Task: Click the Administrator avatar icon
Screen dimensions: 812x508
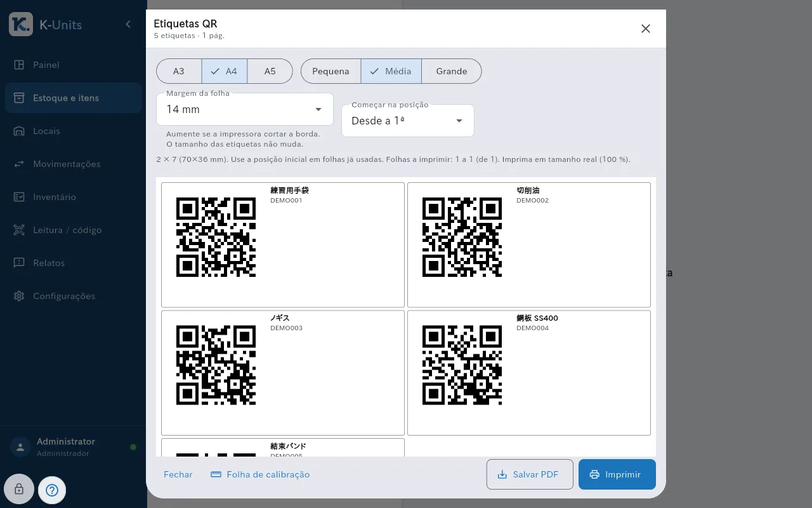Action: click(20, 447)
